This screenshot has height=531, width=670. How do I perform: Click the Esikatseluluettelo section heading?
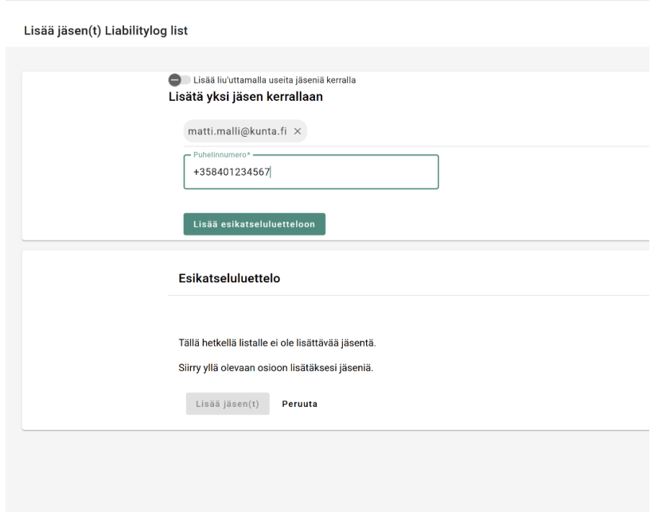click(x=222, y=278)
